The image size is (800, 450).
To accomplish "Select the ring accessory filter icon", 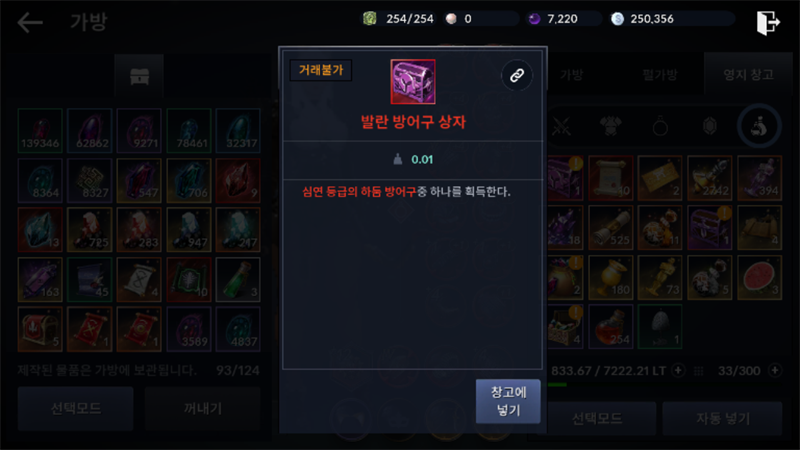I will coord(660,126).
